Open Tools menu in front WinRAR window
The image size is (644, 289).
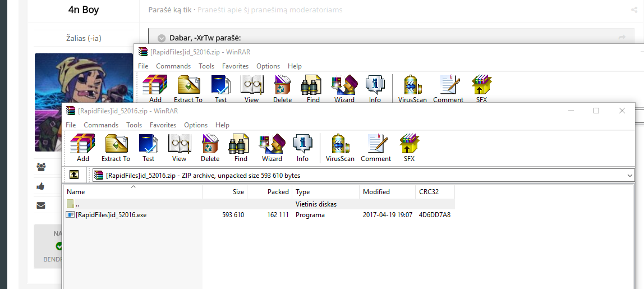(134, 125)
